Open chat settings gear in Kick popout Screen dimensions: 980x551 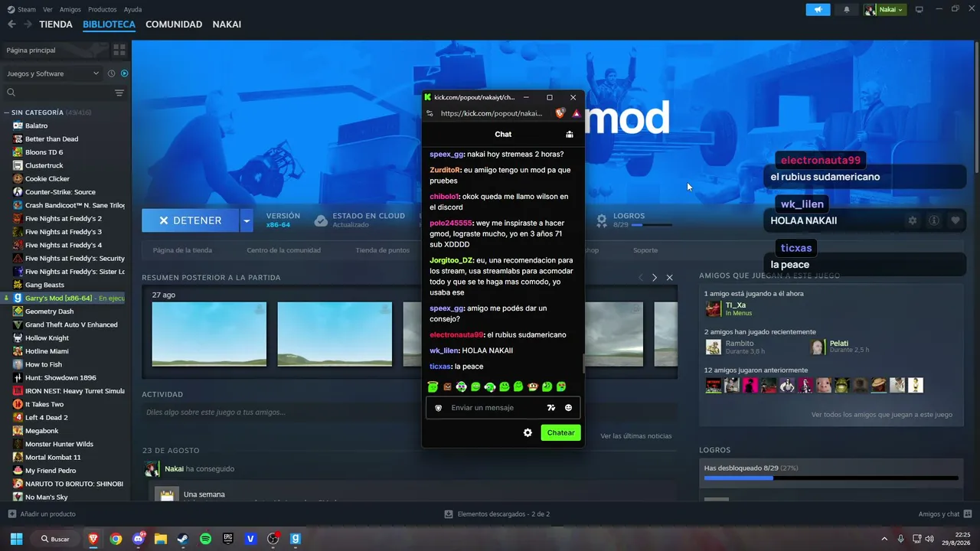tap(528, 433)
